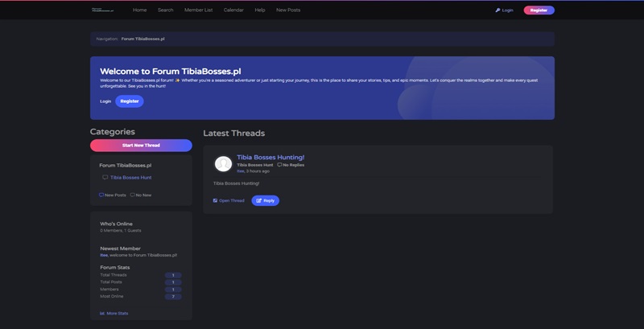Click the itee newest member link
Screen dimensions: 644x329
pos(104,255)
